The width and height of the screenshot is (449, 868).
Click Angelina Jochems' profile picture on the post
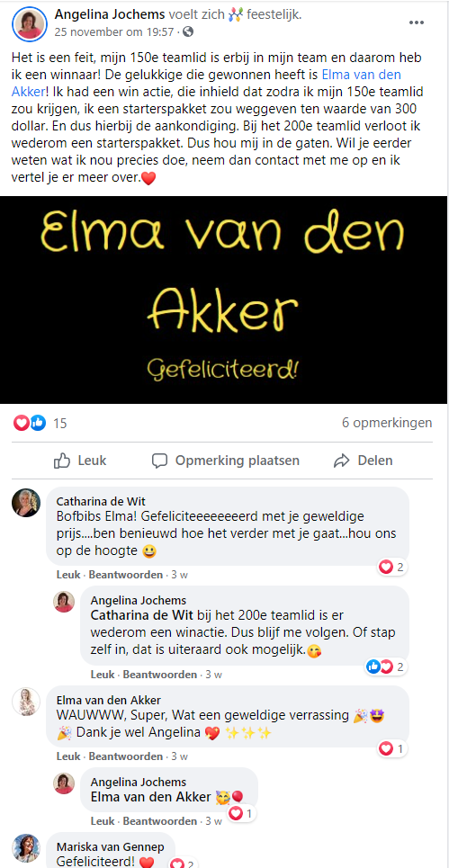pyautogui.click(x=30, y=24)
